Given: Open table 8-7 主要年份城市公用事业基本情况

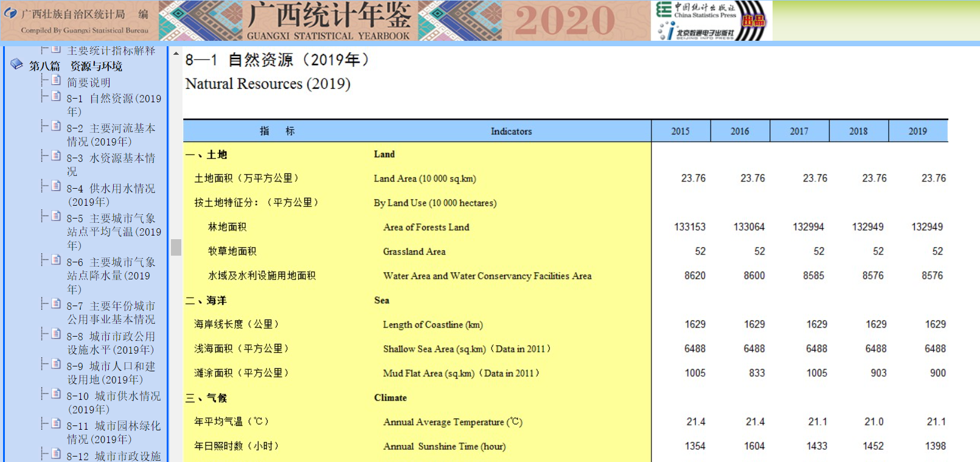Looking at the screenshot, I should (x=111, y=312).
